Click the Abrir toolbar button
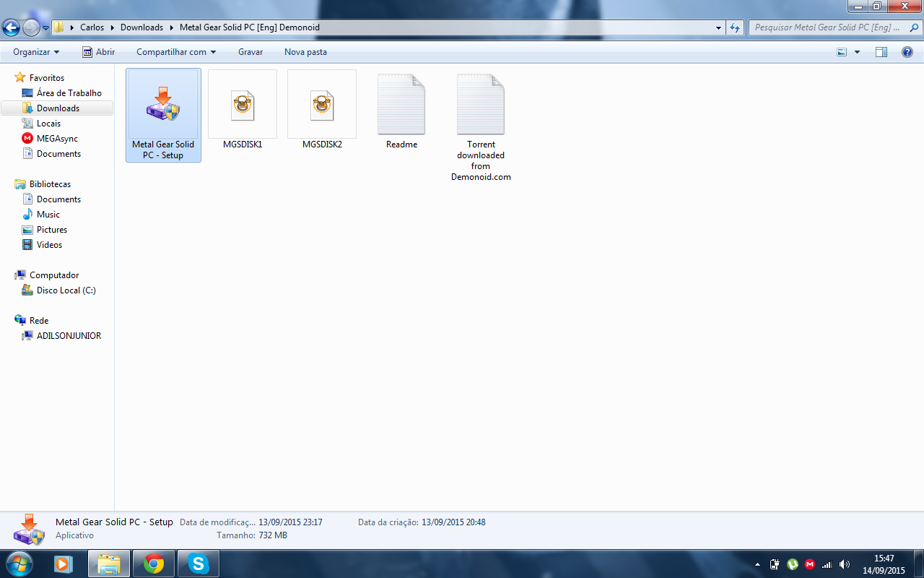 pos(99,52)
